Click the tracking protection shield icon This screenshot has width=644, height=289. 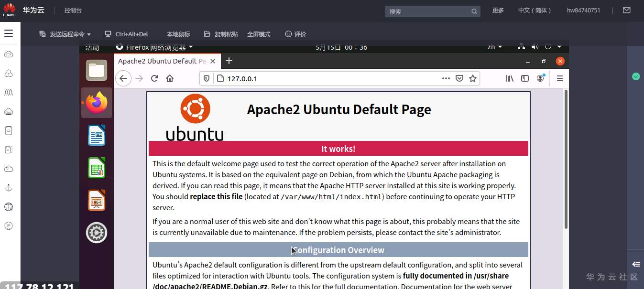(x=207, y=78)
